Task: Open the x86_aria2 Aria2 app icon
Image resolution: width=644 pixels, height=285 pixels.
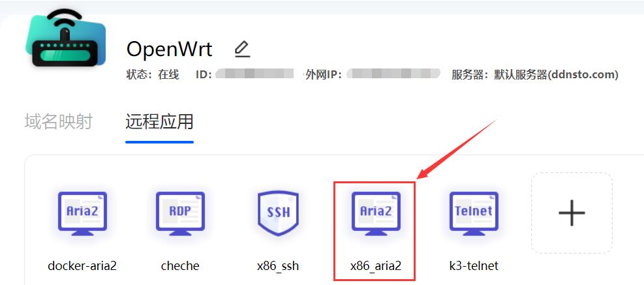Action: (x=376, y=213)
